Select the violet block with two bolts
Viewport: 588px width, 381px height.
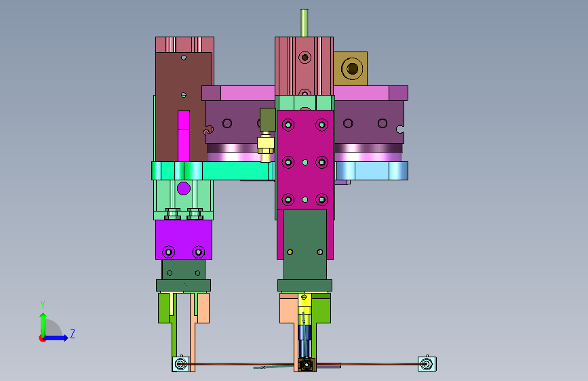pos(184,239)
